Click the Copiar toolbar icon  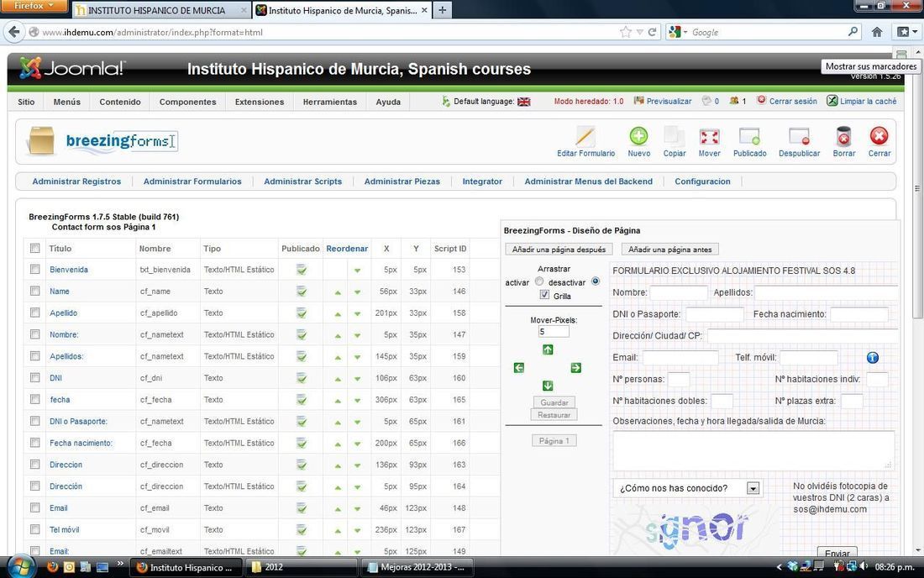(x=675, y=137)
